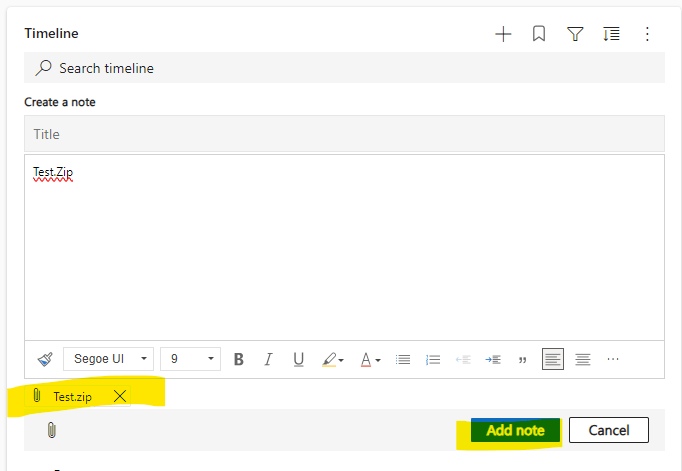Open the font size 9 dropdown

tap(190, 359)
